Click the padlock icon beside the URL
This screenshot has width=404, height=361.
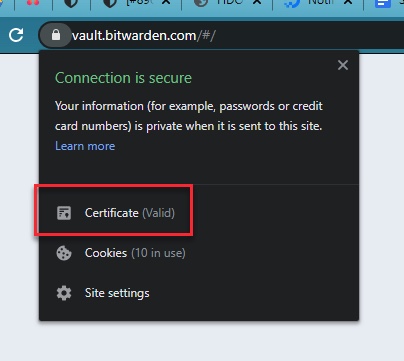[56, 35]
